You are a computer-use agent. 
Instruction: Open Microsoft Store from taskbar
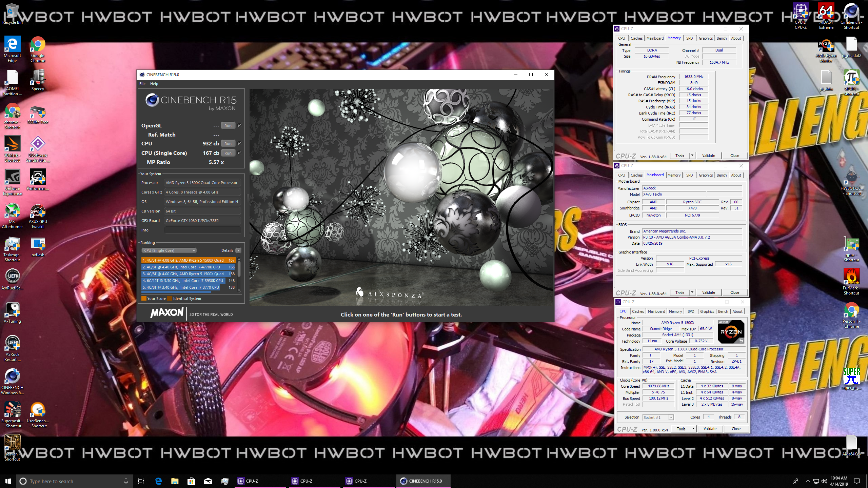pos(191,481)
